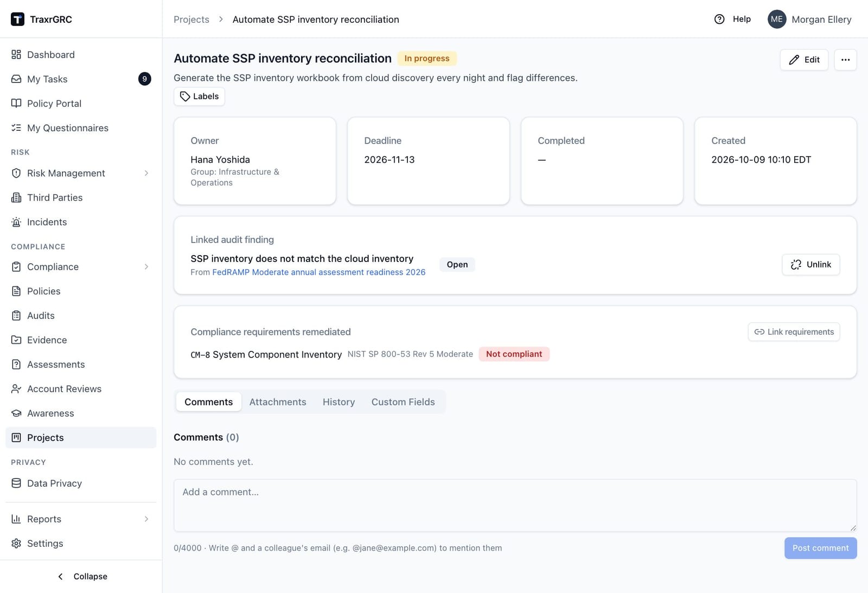868x593 pixels.
Task: Open FedRAMP Moderate annual assessment readiness link
Action: (318, 272)
